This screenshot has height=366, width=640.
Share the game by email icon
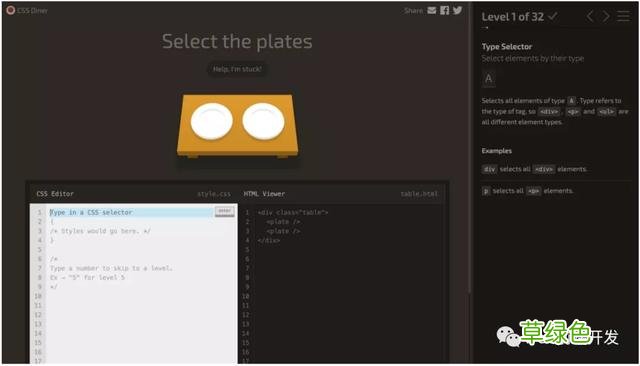coord(432,10)
